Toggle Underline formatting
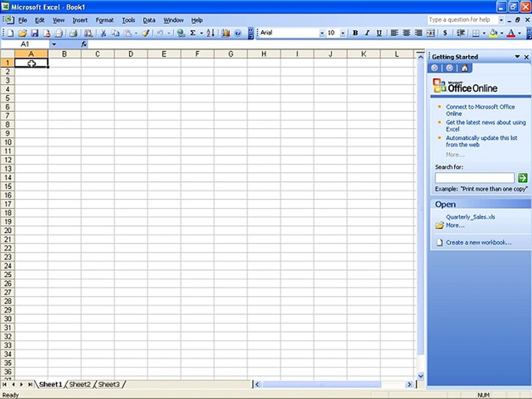Screen dimensions: 532x399 click(x=379, y=33)
